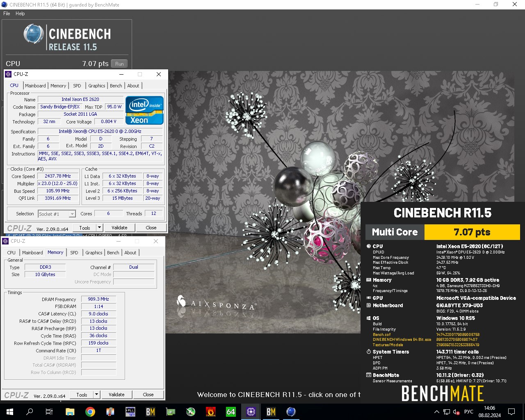Click the System Timers clock icon
Screen dimensions: 525x420
coord(369,352)
